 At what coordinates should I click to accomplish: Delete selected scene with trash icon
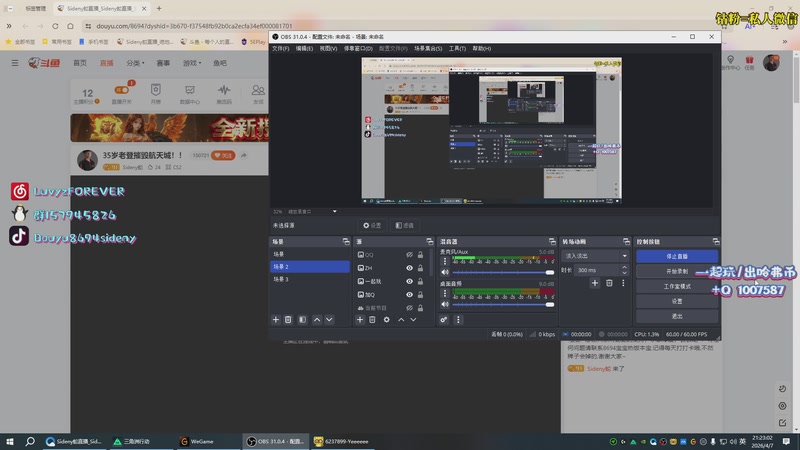288,319
